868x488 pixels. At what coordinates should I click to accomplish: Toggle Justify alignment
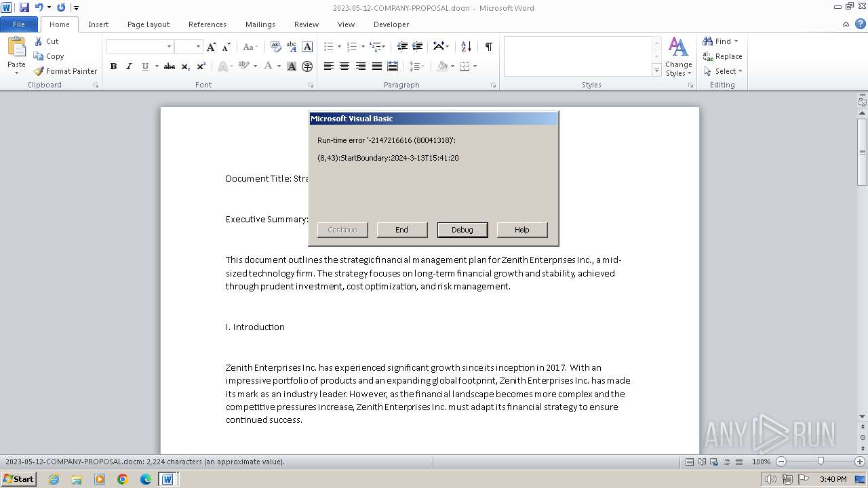376,66
